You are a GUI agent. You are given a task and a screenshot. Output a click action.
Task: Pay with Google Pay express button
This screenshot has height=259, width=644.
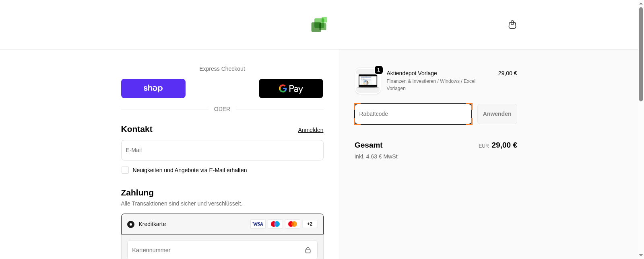pos(291,88)
